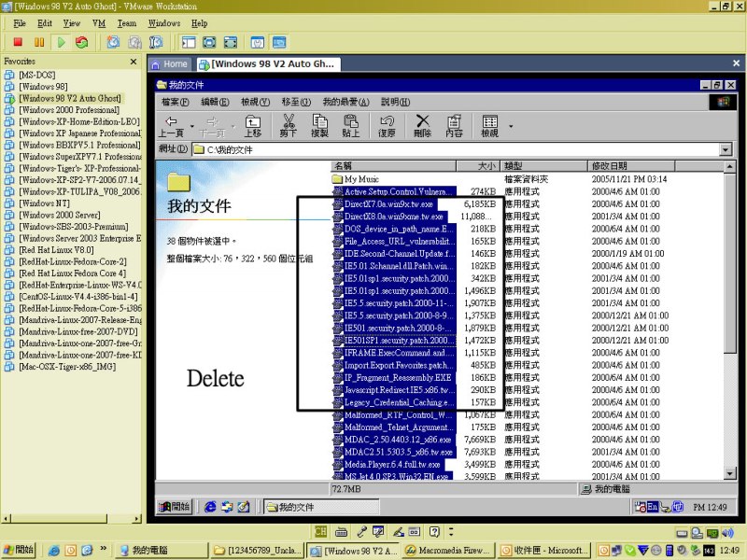
Task: Open the 檔案(F) menu in Explorer
Action: click(175, 102)
